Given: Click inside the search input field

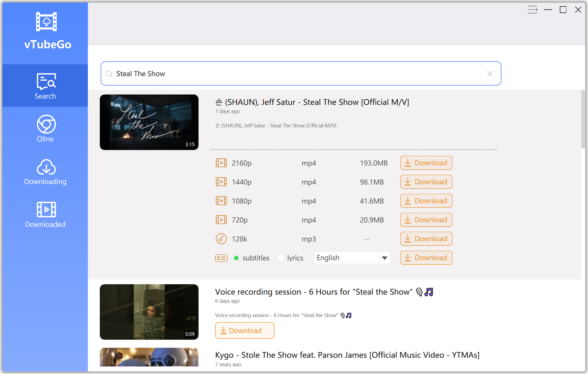Looking at the screenshot, I should tap(276, 73).
